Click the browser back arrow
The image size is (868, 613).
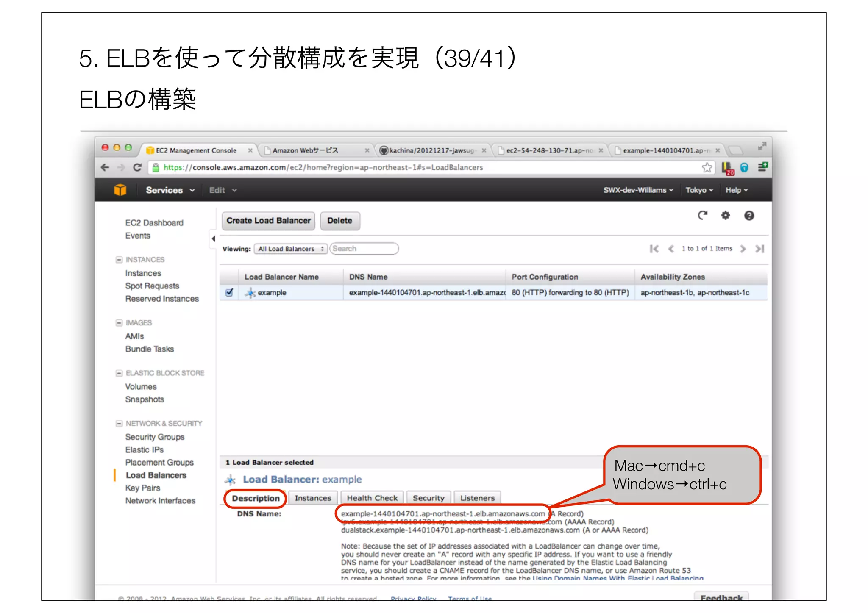[x=105, y=167]
